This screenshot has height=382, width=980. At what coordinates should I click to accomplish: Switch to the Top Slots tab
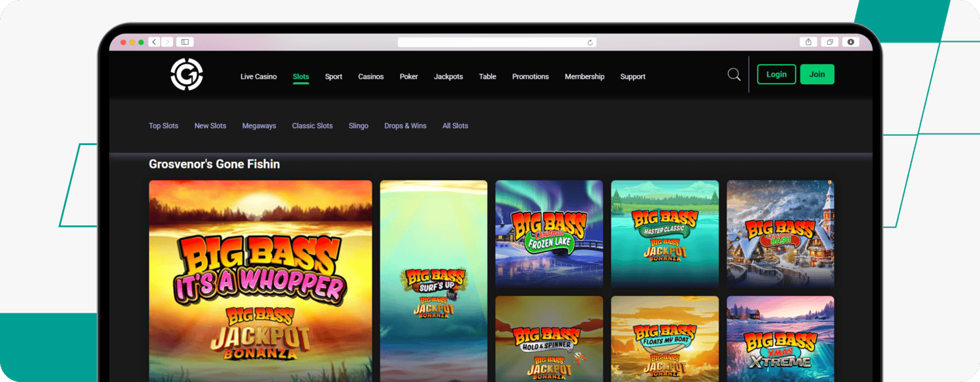click(x=163, y=125)
